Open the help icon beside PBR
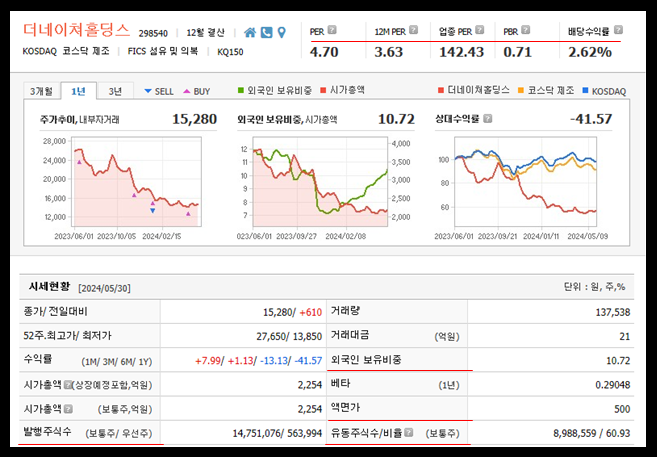Image resolution: width=659 pixels, height=457 pixels. [525, 30]
